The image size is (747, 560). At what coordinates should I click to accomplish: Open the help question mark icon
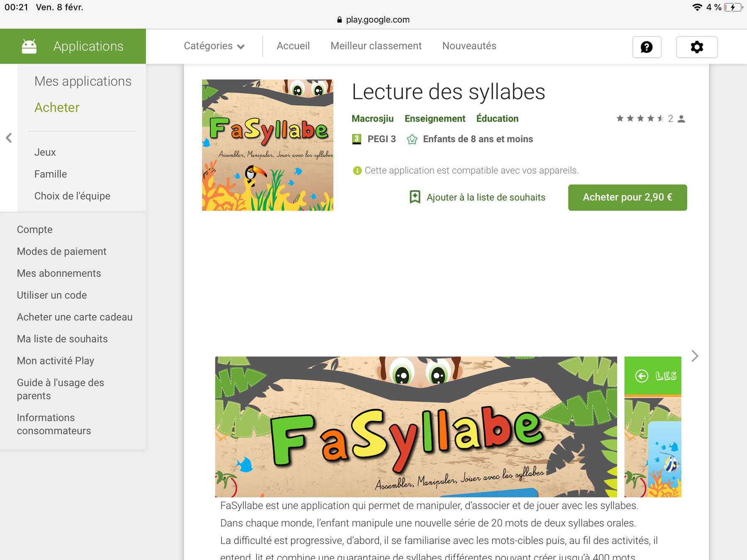(x=647, y=47)
